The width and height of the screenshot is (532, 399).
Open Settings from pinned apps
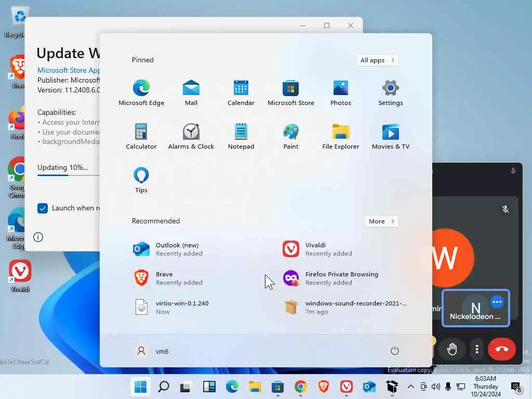click(x=391, y=92)
